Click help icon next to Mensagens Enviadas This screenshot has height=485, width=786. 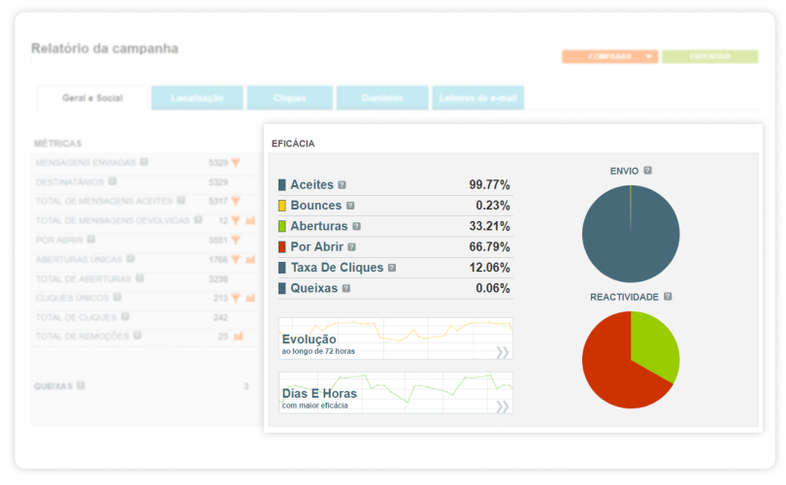pyautogui.click(x=144, y=162)
